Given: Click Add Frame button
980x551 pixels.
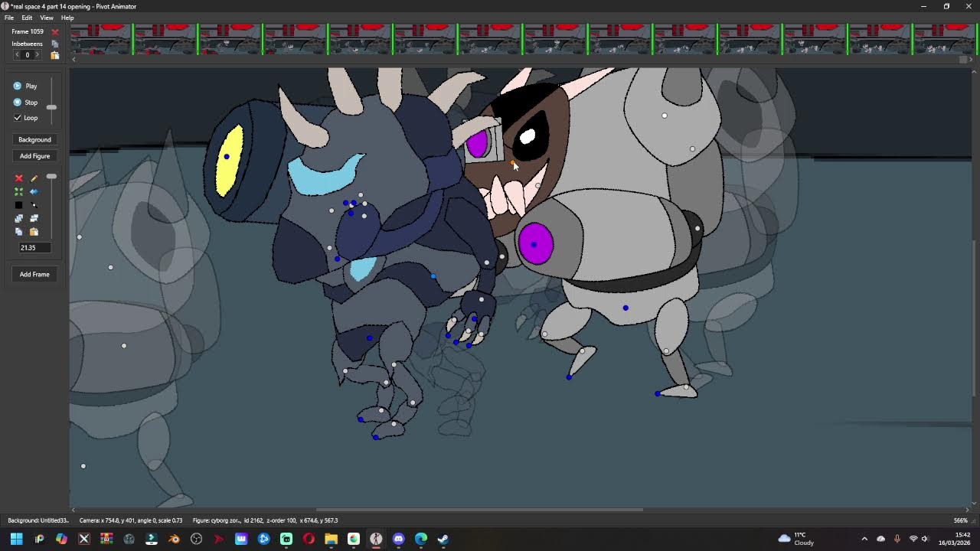Looking at the screenshot, I should tap(34, 274).
